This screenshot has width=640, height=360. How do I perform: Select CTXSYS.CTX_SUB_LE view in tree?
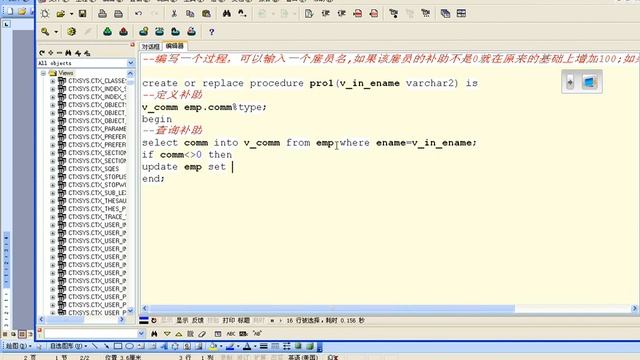97,193
